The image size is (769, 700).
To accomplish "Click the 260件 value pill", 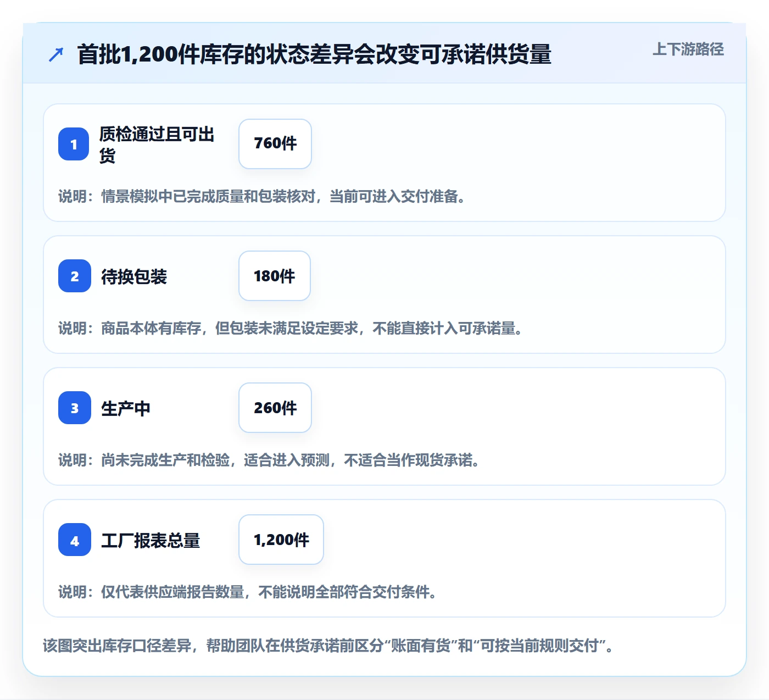I will point(275,408).
